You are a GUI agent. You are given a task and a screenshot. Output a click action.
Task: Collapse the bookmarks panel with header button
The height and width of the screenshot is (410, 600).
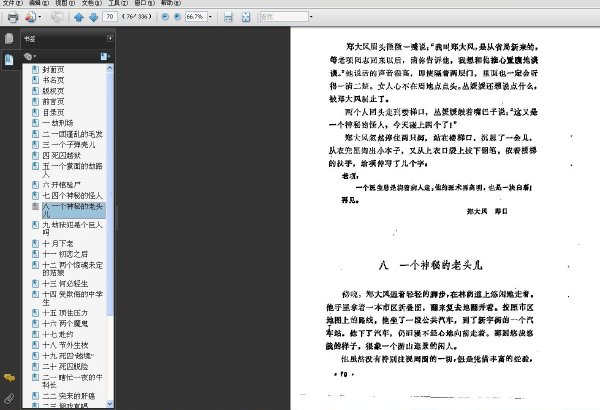[x=110, y=38]
